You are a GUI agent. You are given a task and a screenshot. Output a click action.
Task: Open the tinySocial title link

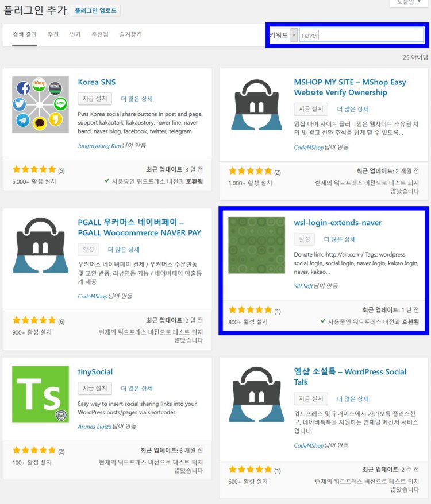tap(95, 372)
